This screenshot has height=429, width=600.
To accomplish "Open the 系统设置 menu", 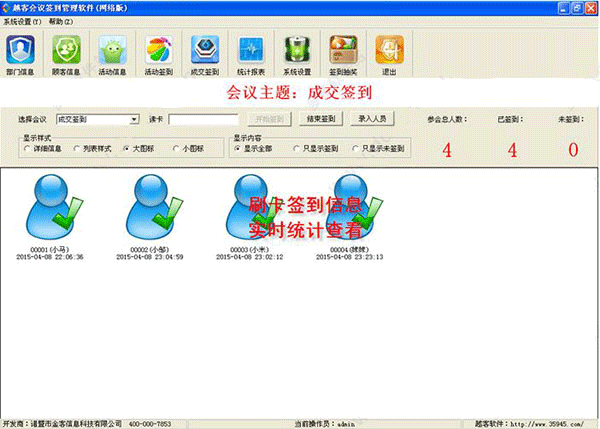I will pos(22,22).
